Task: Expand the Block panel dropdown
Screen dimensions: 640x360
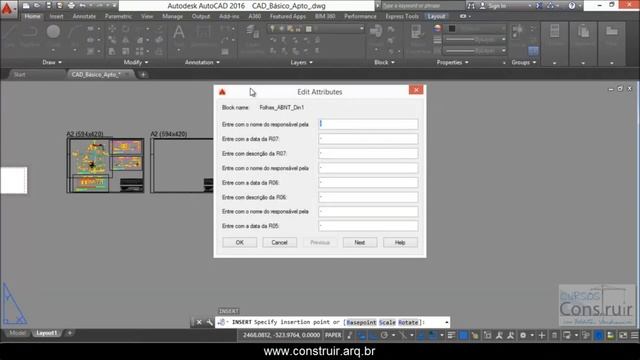Action: click(384, 62)
